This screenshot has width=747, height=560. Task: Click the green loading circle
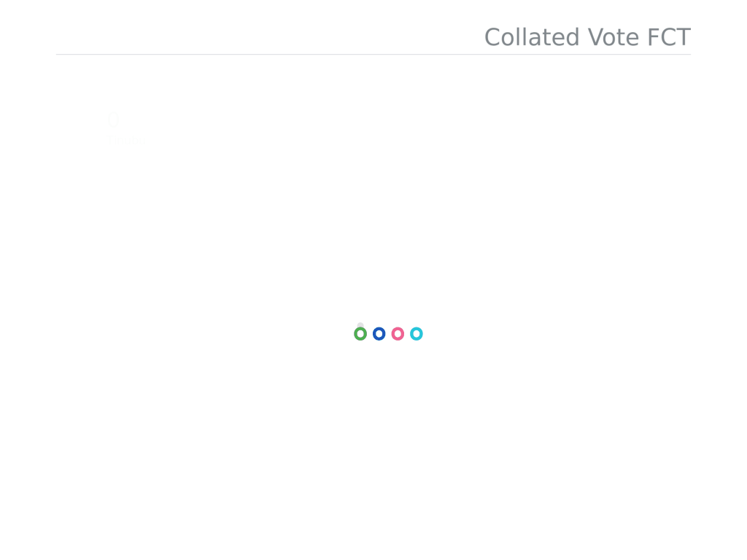[x=360, y=334]
